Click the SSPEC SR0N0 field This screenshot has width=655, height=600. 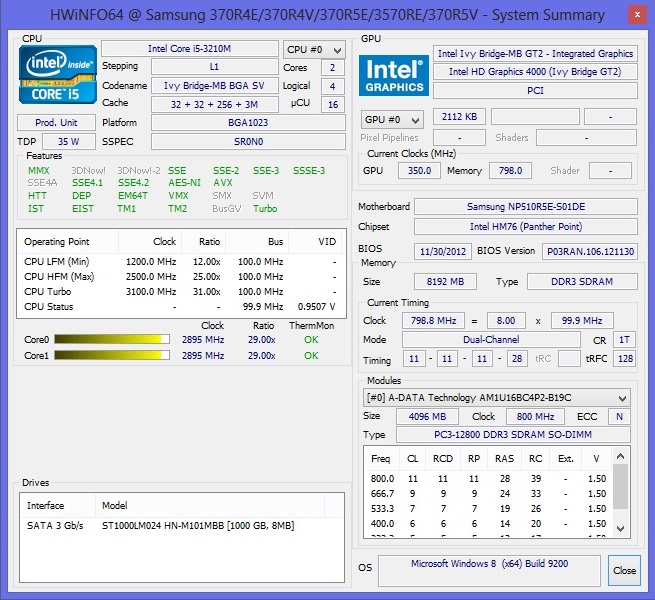[248, 142]
